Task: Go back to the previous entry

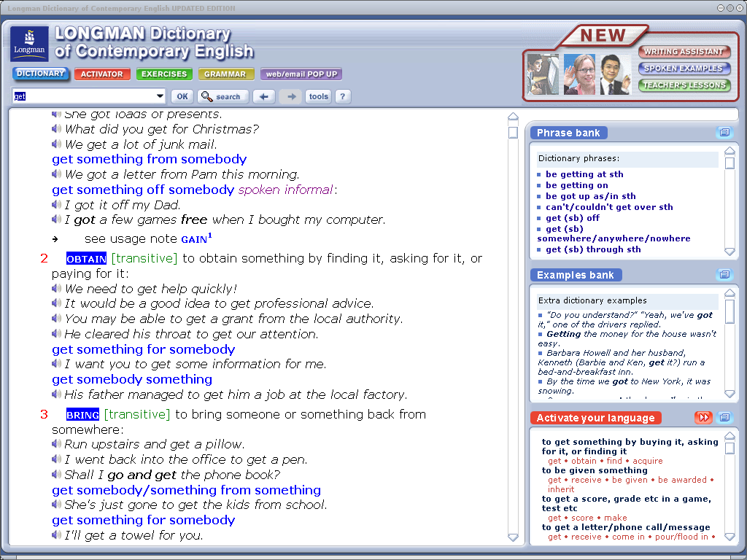Action: point(263,96)
